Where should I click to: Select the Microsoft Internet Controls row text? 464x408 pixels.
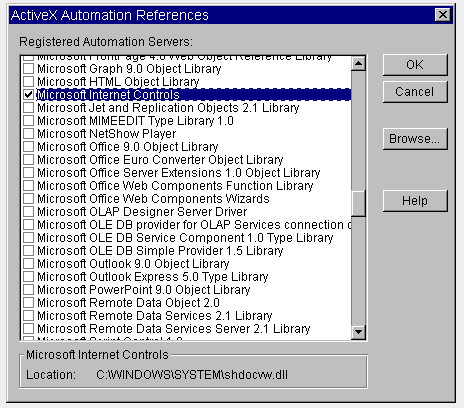click(108, 95)
